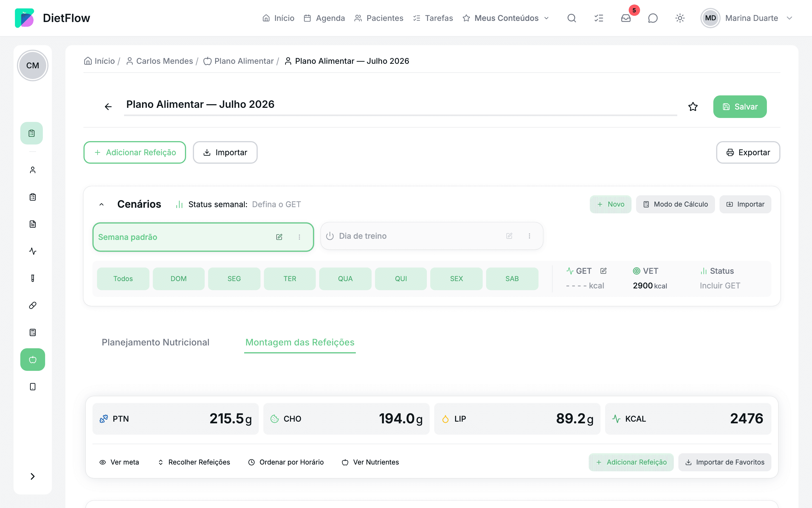Go to Início in top navigation

tap(278, 18)
